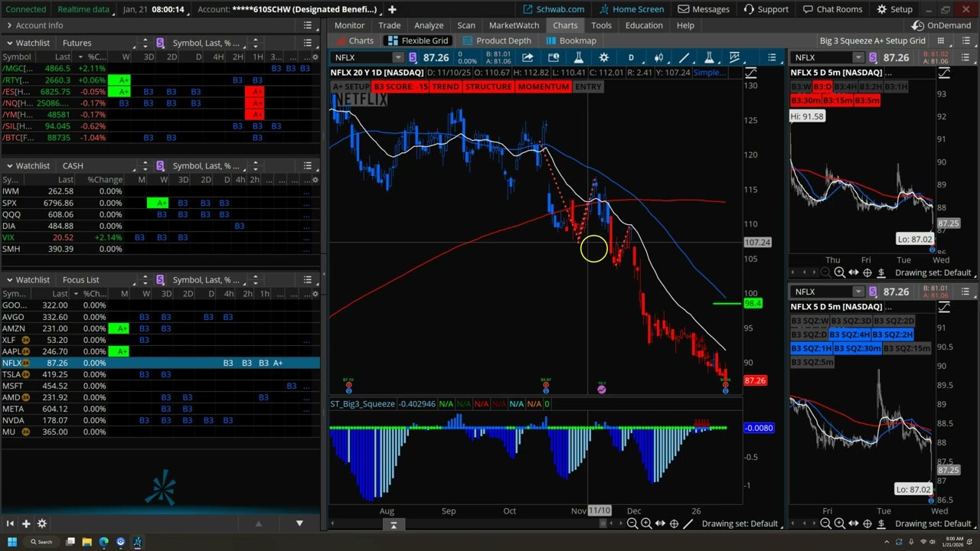
Task: Open main chart NFLX symbol dropdown arrow
Action: tap(397, 57)
